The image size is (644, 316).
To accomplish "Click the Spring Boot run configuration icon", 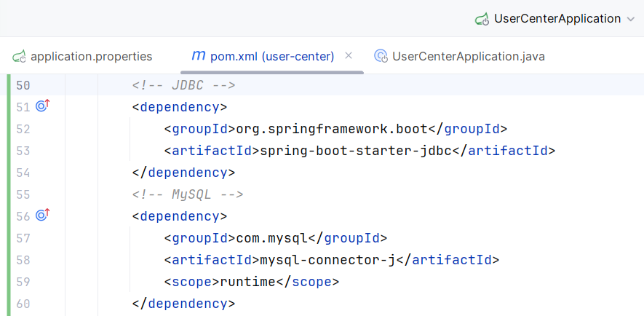I will pos(481,19).
